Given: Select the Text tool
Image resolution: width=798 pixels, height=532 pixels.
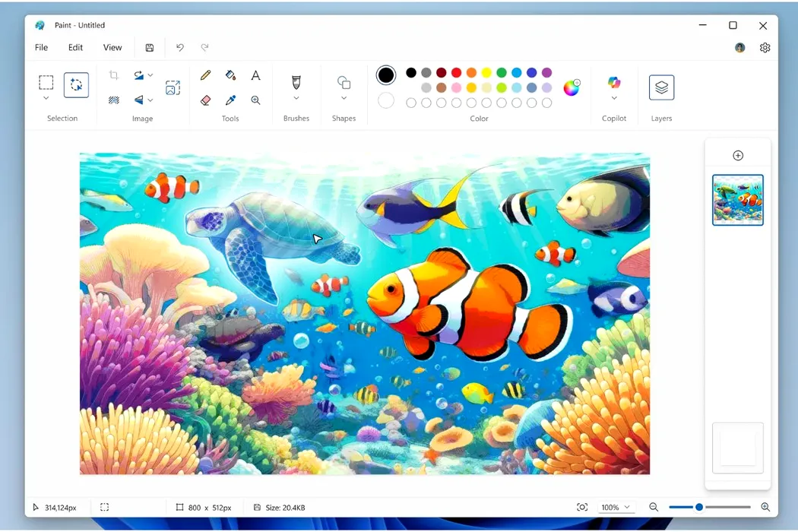Looking at the screenshot, I should [x=255, y=75].
